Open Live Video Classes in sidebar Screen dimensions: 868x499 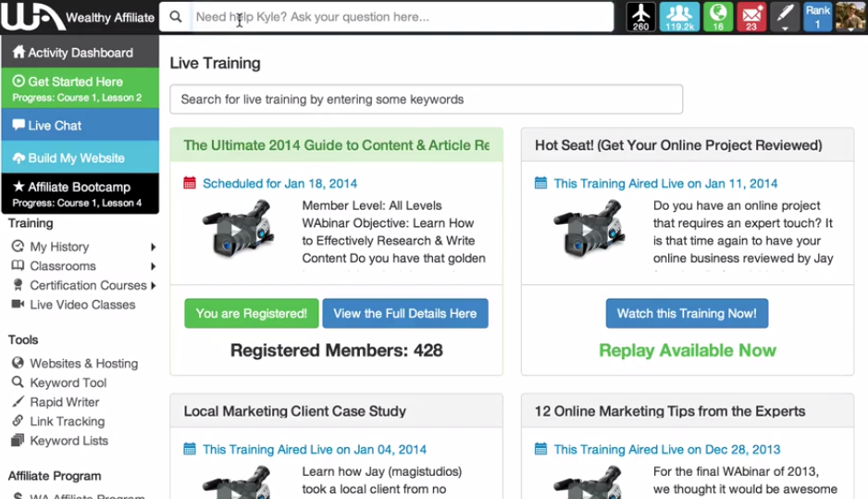[82, 305]
